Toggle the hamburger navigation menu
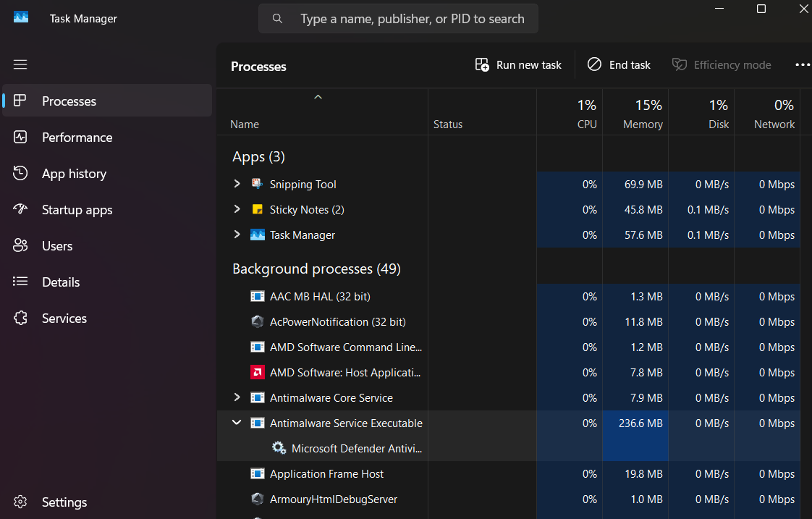The height and width of the screenshot is (519, 812). point(20,65)
